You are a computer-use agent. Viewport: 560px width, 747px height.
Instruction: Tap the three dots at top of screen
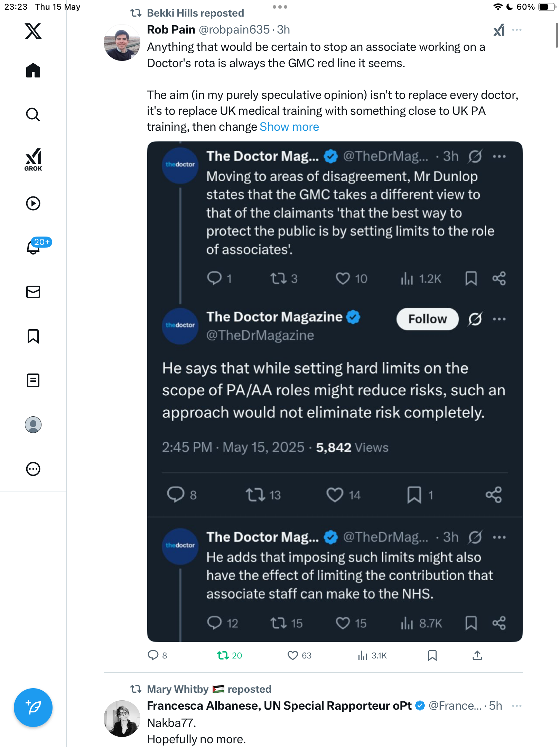pyautogui.click(x=280, y=7)
